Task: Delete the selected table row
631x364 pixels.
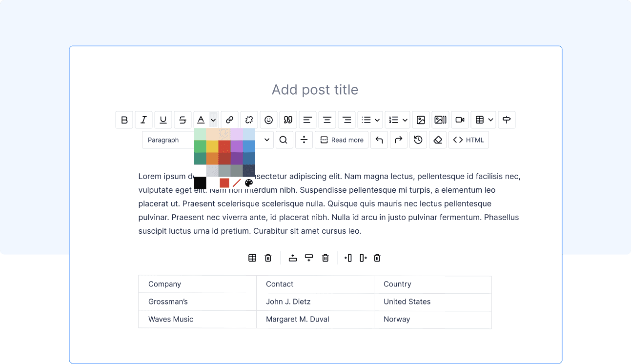Action: 325,258
